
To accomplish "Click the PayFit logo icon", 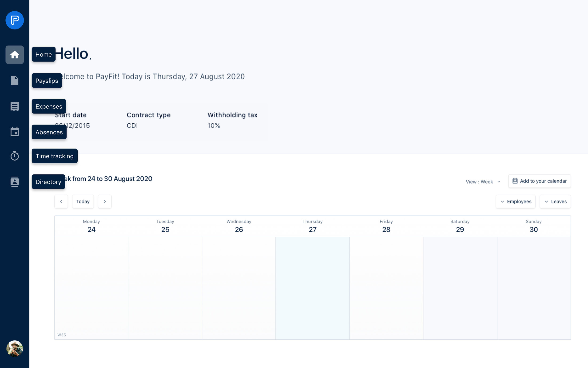I will coord(15,20).
